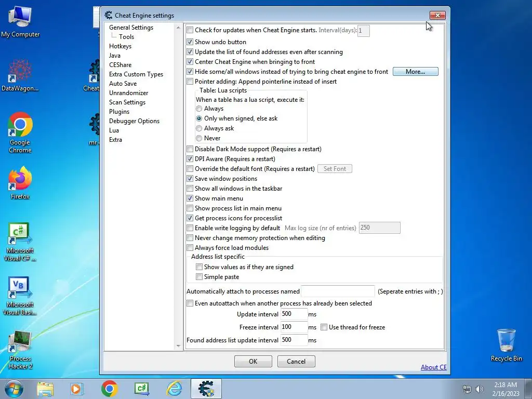Open media player from taskbar

click(x=77, y=389)
